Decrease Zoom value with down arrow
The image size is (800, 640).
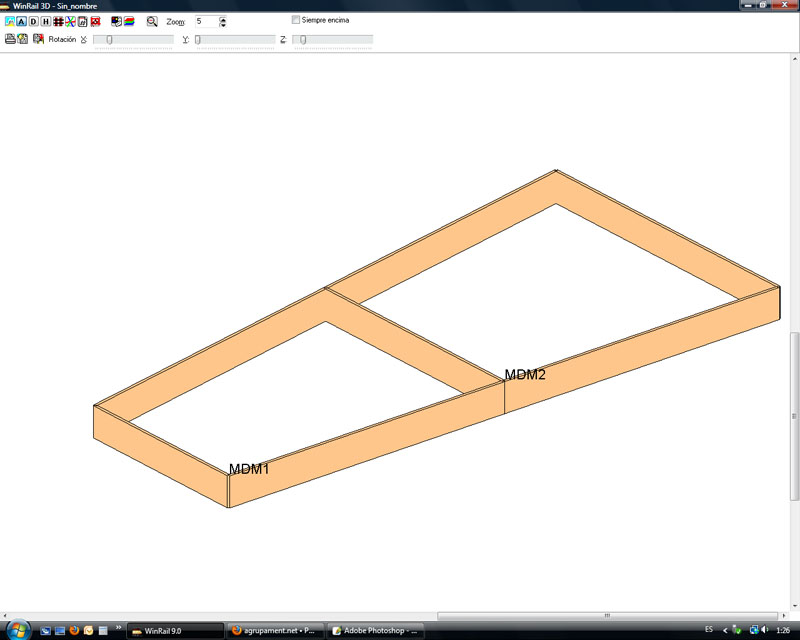pyautogui.click(x=222, y=24)
